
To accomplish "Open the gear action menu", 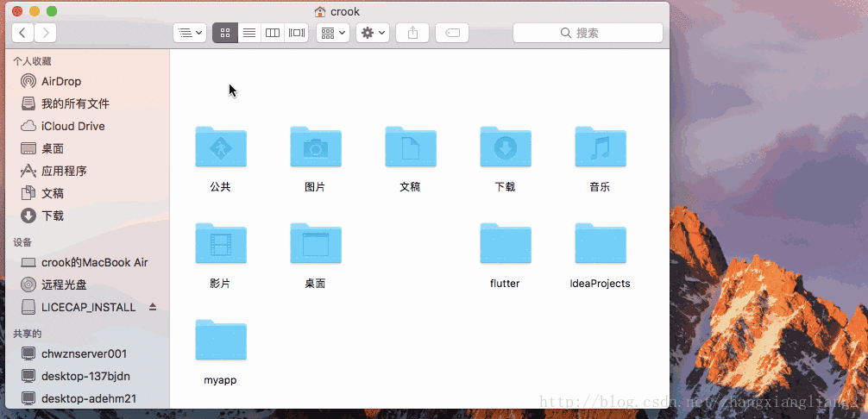I will point(373,33).
